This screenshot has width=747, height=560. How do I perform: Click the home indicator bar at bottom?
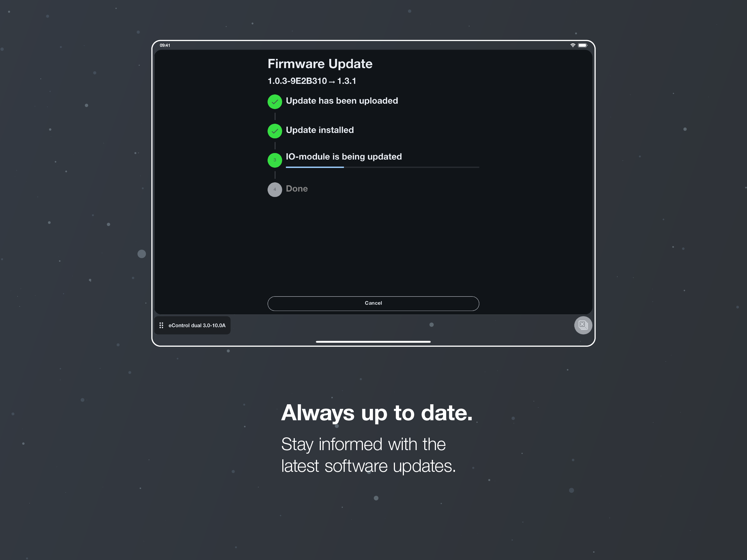pos(373,342)
